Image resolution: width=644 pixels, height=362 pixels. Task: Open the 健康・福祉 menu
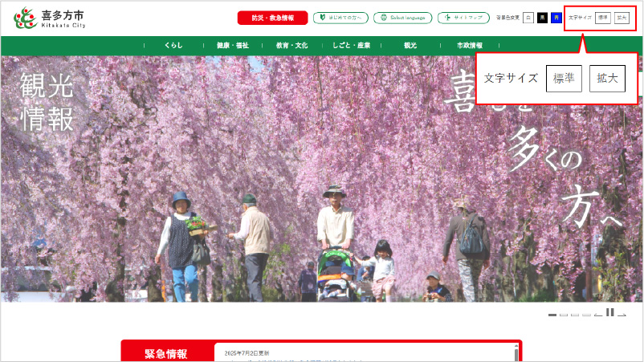[232, 46]
